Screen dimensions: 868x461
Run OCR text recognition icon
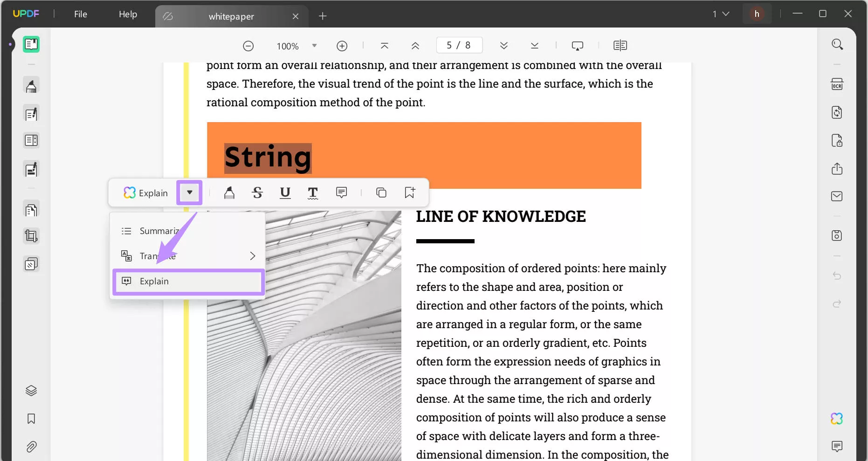point(837,84)
